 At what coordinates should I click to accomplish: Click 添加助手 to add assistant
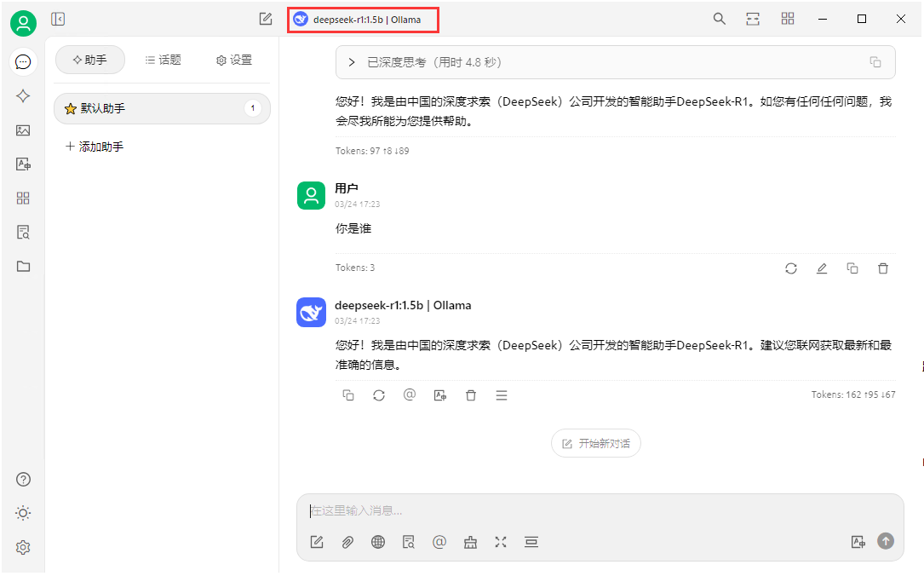[95, 147]
